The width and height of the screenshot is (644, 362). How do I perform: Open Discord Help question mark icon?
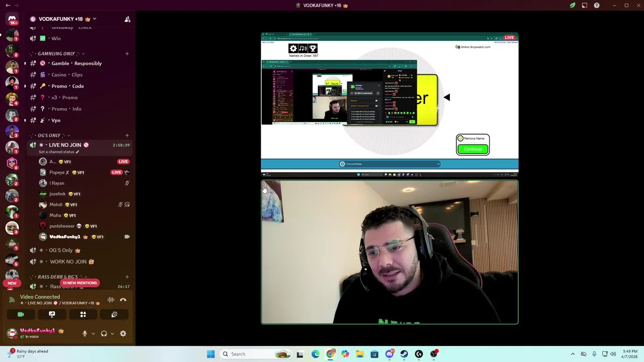point(597,6)
